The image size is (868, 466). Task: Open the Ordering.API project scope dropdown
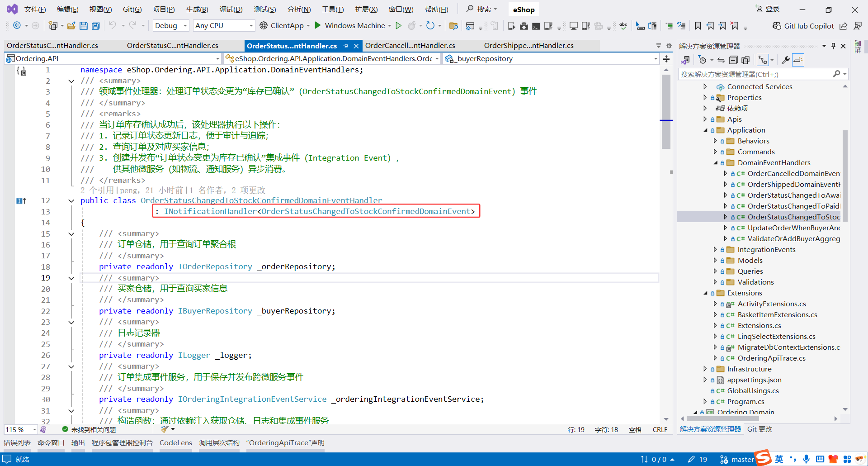pos(113,58)
